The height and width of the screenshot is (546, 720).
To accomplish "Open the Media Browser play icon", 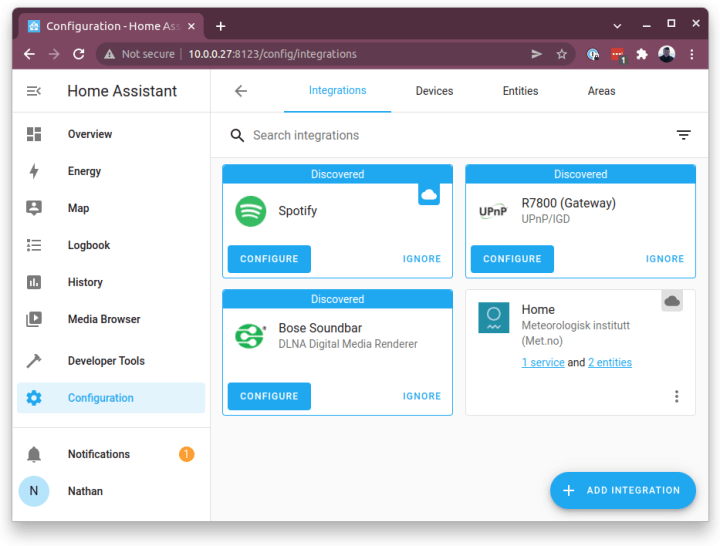I will click(34, 319).
